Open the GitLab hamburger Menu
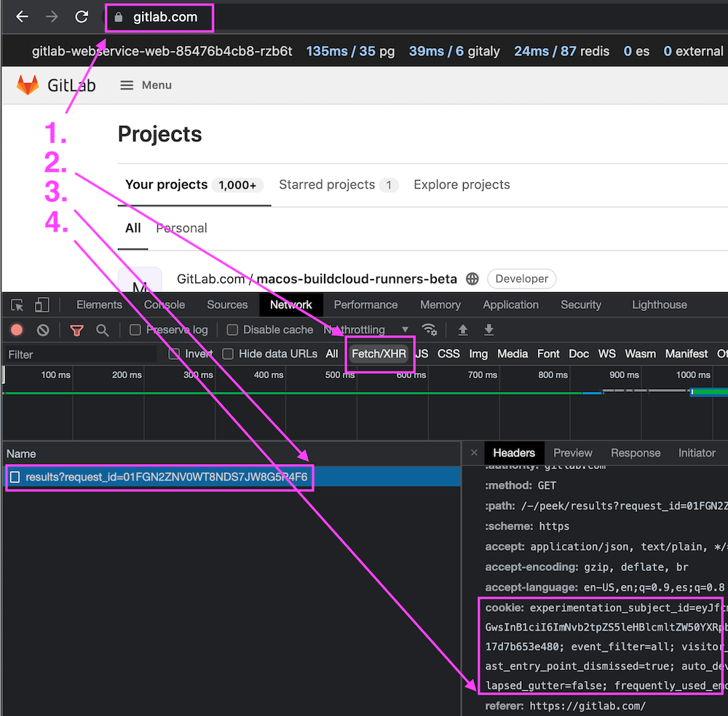Viewport: 728px width, 716px height. pos(145,85)
